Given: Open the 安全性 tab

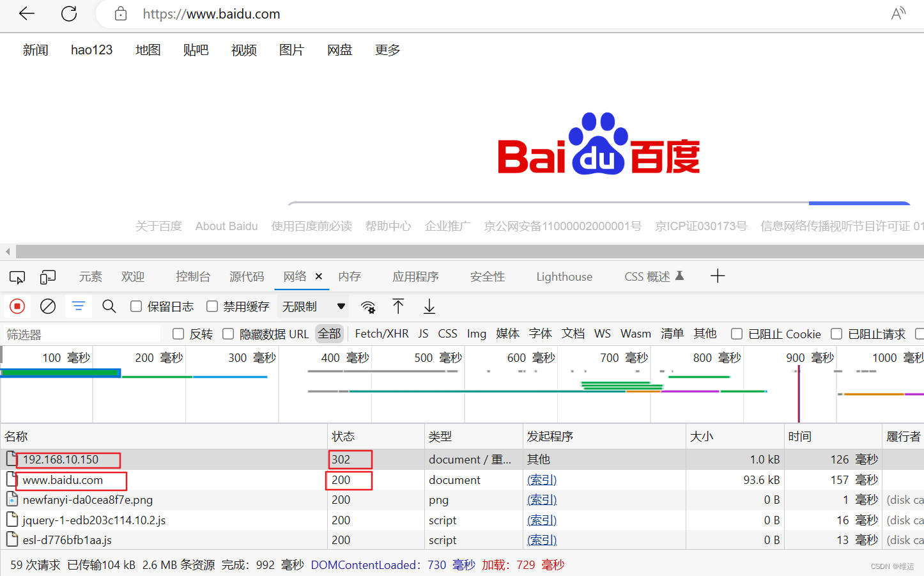Looking at the screenshot, I should [x=488, y=276].
